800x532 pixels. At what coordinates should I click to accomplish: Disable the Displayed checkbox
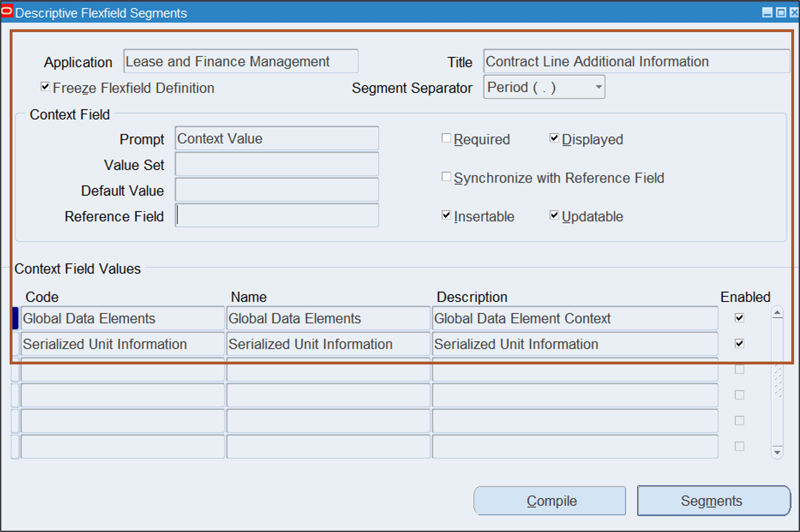pos(554,137)
